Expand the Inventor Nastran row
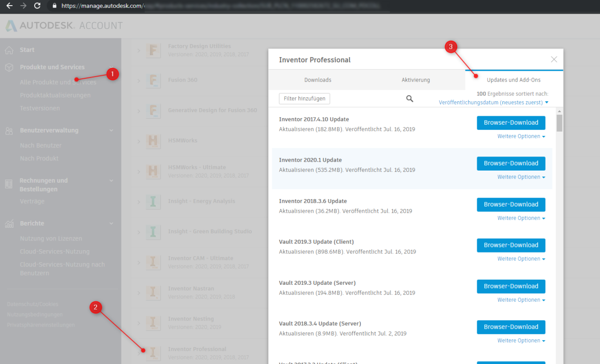The image size is (600, 364). click(139, 293)
